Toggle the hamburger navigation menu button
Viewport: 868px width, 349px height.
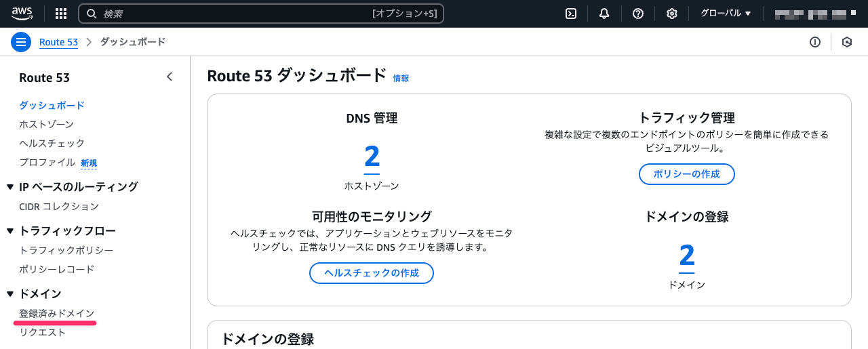click(x=21, y=42)
